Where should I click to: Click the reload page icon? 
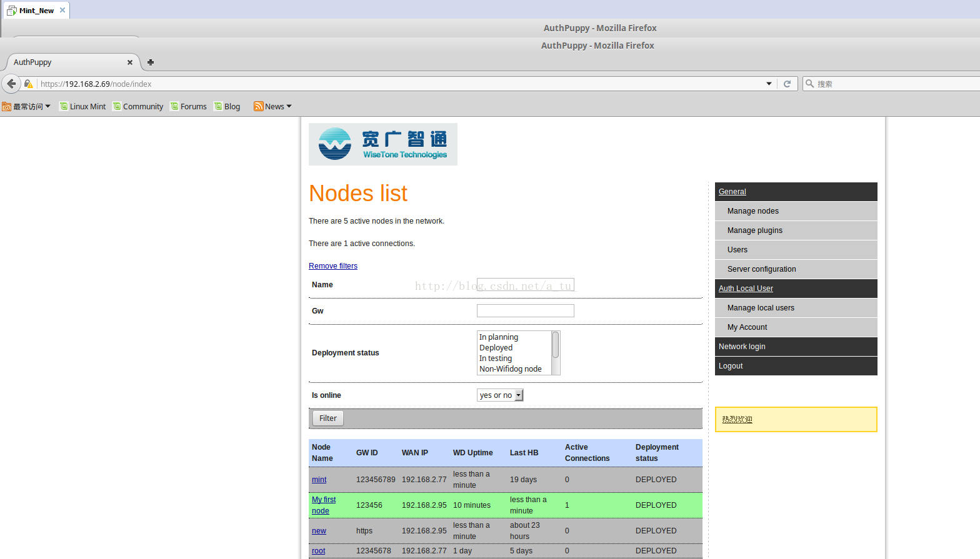click(787, 84)
